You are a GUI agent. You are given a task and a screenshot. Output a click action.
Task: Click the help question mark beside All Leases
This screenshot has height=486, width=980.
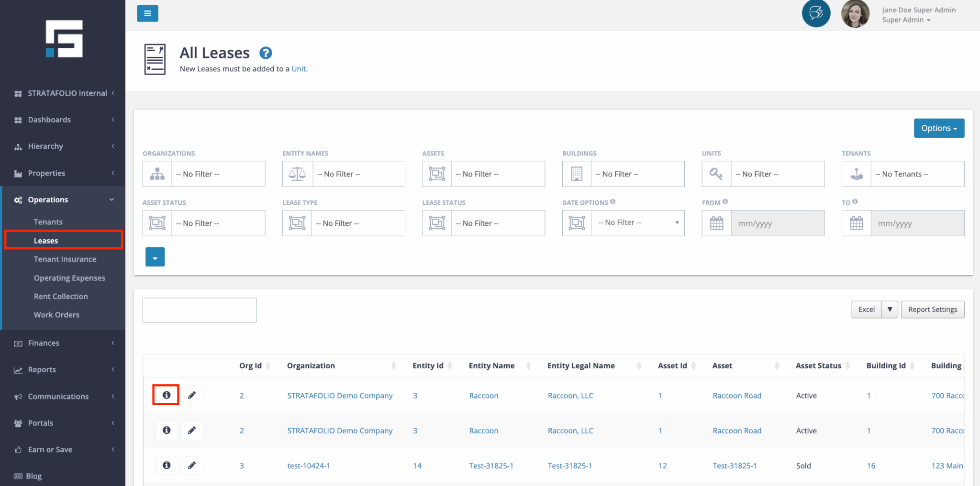(x=266, y=53)
